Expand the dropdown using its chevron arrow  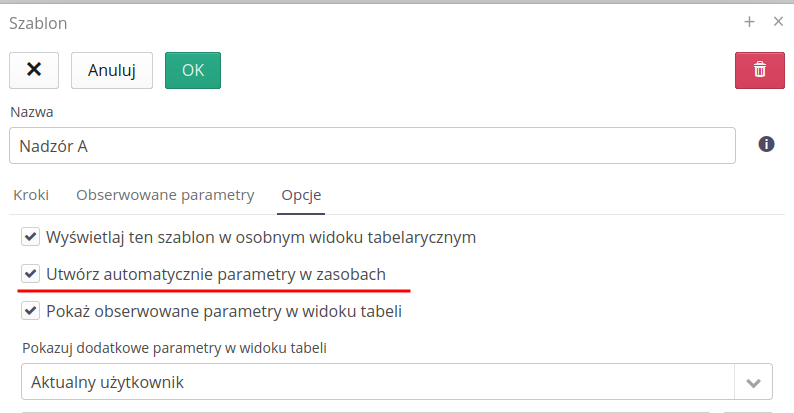(754, 382)
